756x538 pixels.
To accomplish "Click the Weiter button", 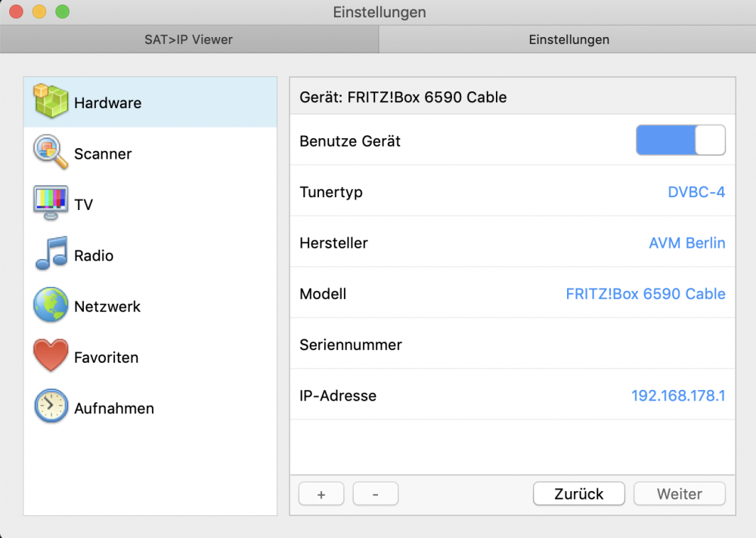I will point(679,494).
